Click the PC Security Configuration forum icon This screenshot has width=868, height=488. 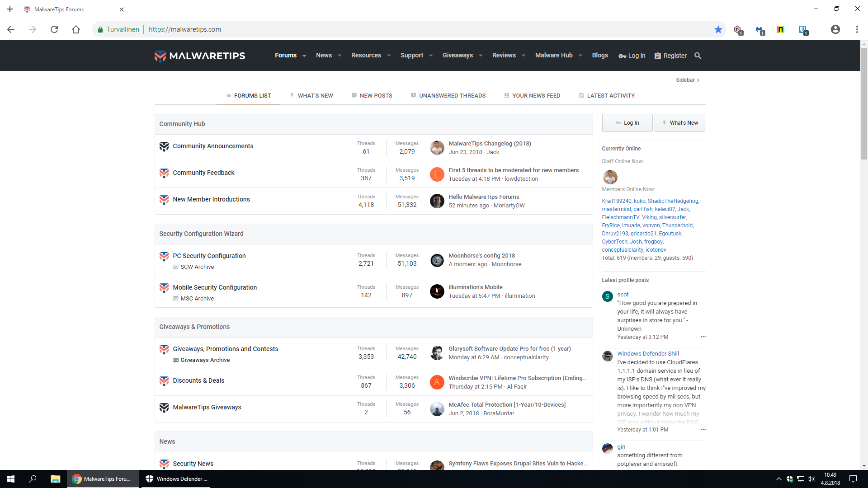tap(164, 256)
